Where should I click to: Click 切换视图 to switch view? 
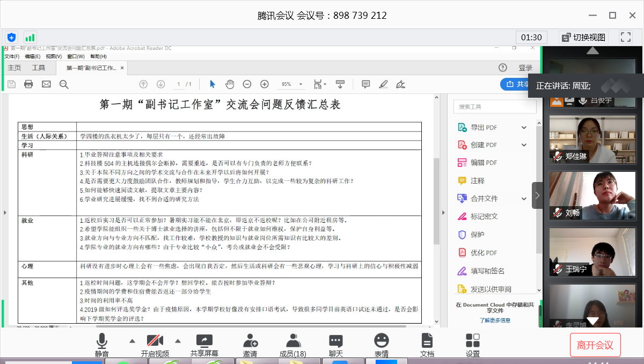[x=583, y=37]
